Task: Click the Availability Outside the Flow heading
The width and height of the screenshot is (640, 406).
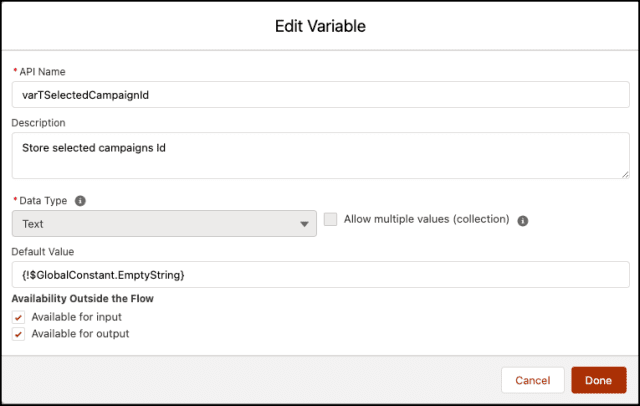Action: 82,298
